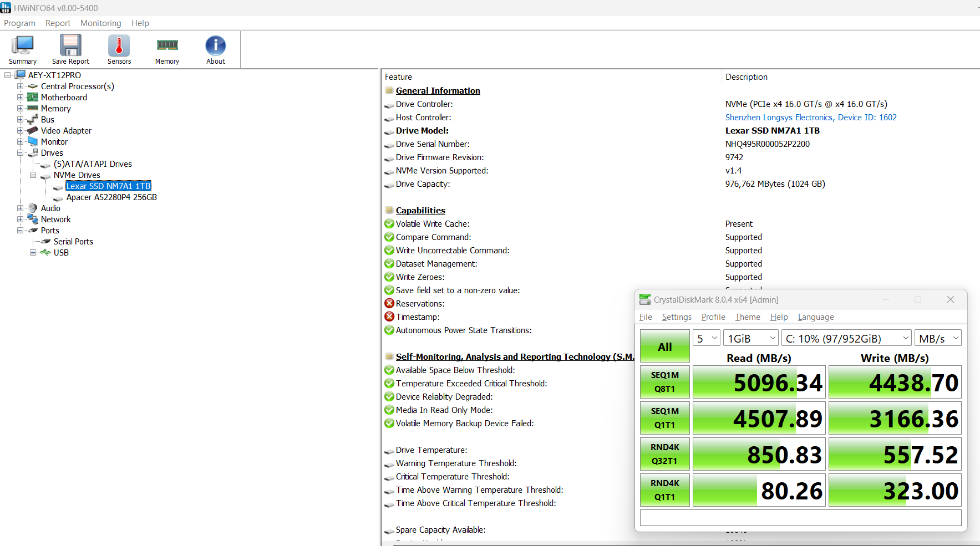The height and width of the screenshot is (546, 980).
Task: Click the 4438.70 write result
Action: [895, 382]
